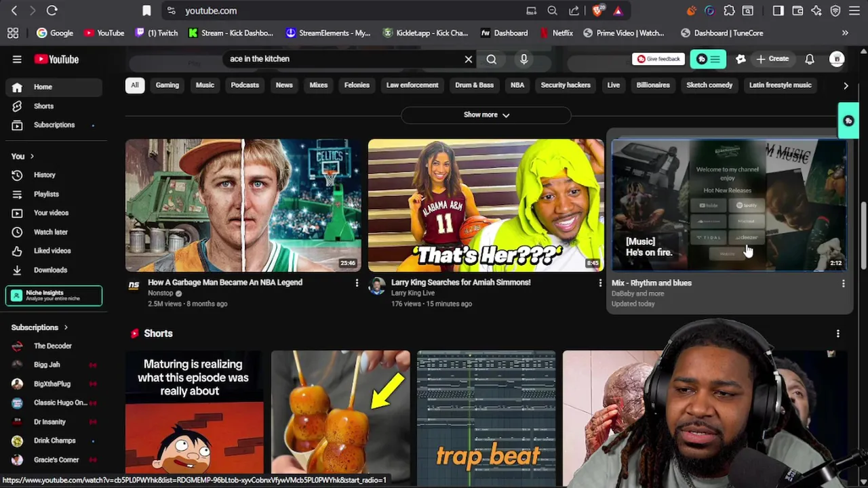Viewport: 868px width, 488px height.
Task: Click the share page icon in address bar
Action: click(574, 11)
